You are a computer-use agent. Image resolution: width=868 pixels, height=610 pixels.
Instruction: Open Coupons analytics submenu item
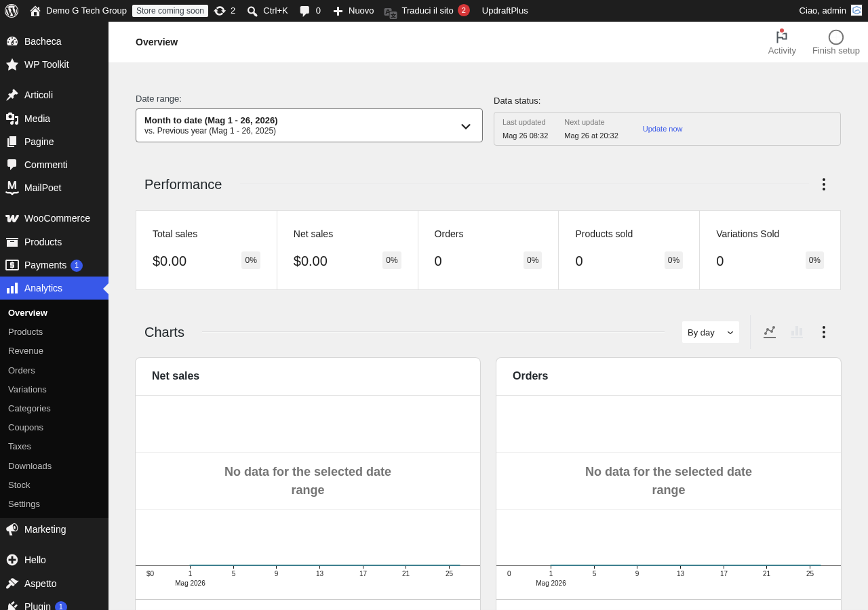(26, 428)
